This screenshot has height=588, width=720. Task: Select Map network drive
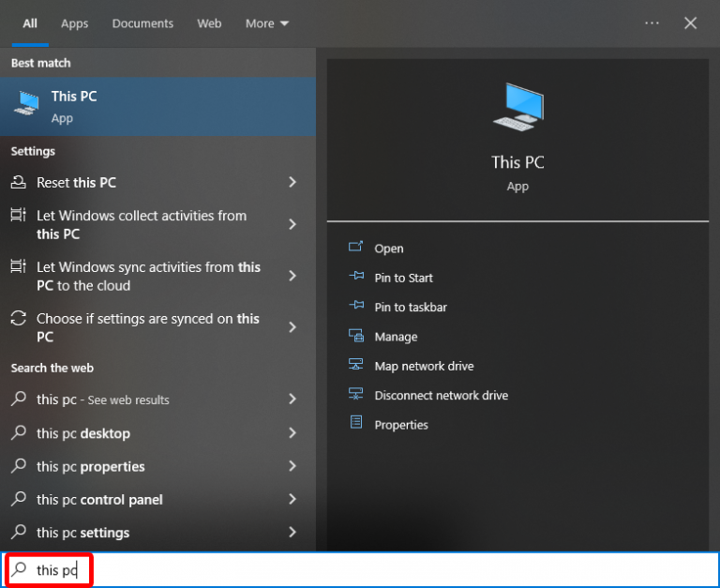[x=424, y=366]
